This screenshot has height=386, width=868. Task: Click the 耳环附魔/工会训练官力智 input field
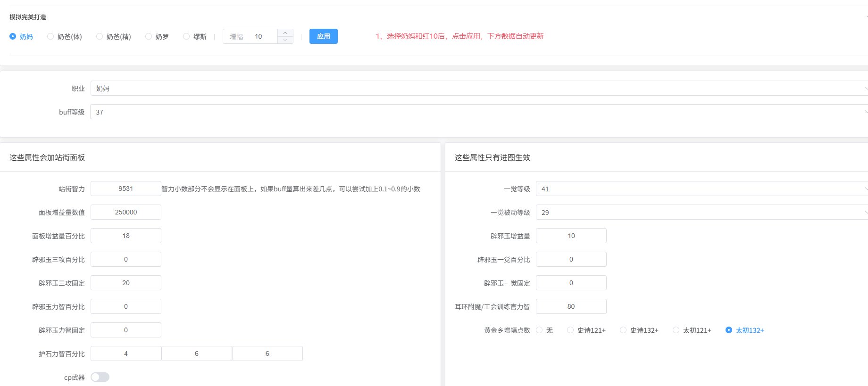click(x=571, y=306)
